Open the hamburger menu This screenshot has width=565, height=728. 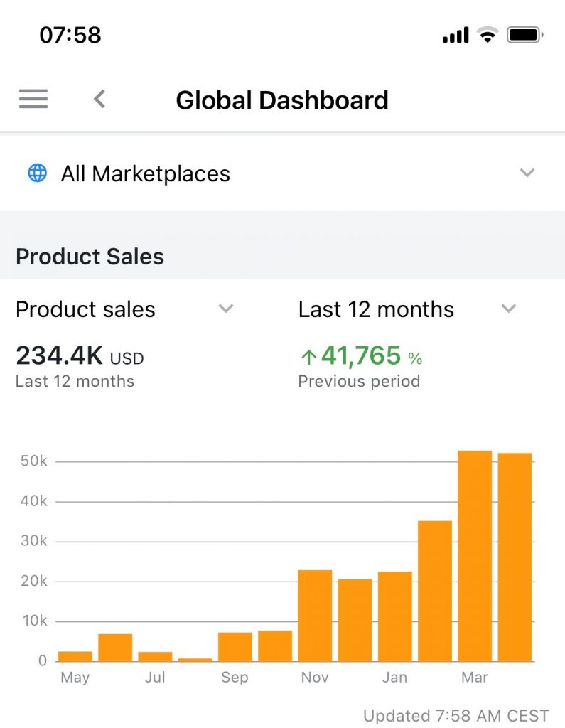33,99
